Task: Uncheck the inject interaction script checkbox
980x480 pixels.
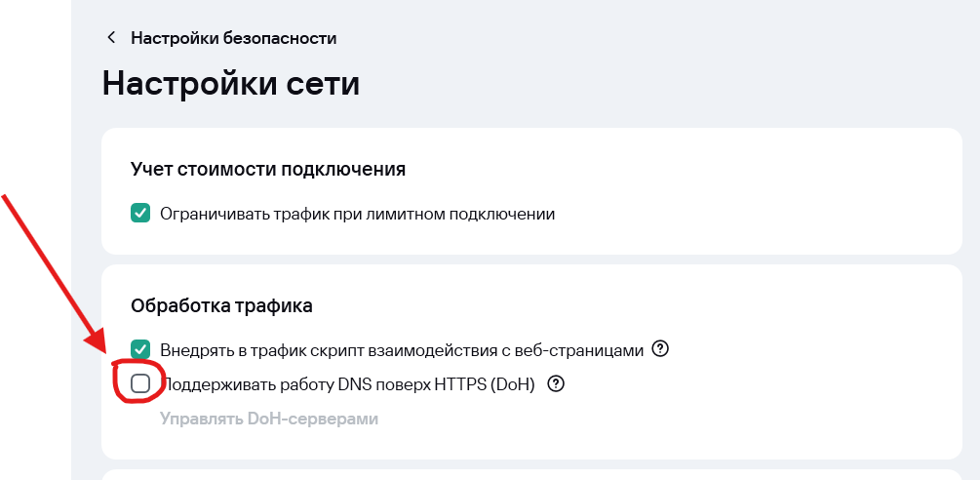Action: point(140,349)
